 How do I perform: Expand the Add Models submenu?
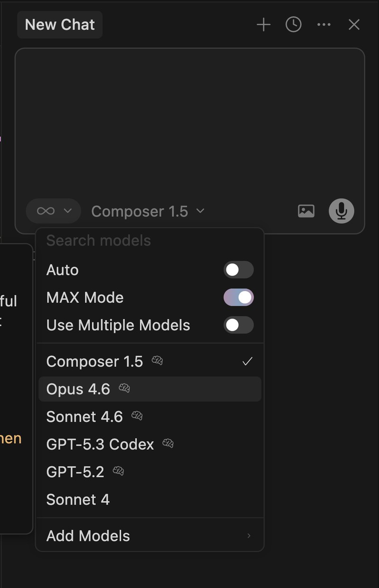point(150,536)
